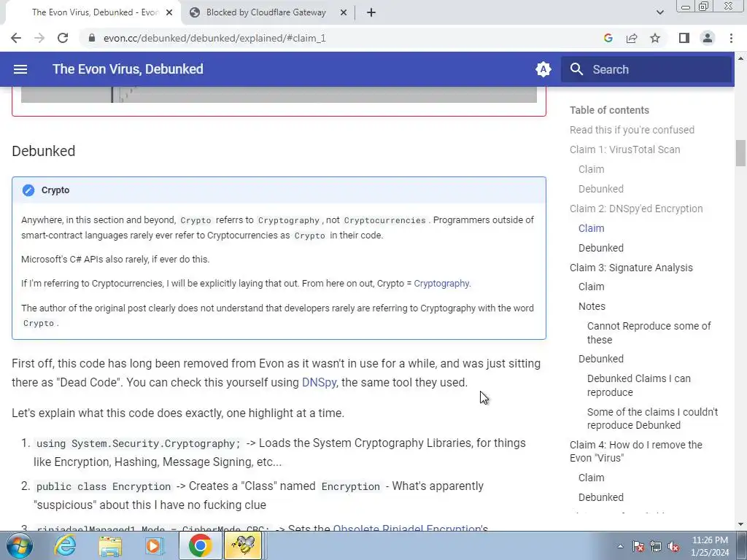Click the Debunked section heading
The image size is (747, 560).
click(x=44, y=152)
